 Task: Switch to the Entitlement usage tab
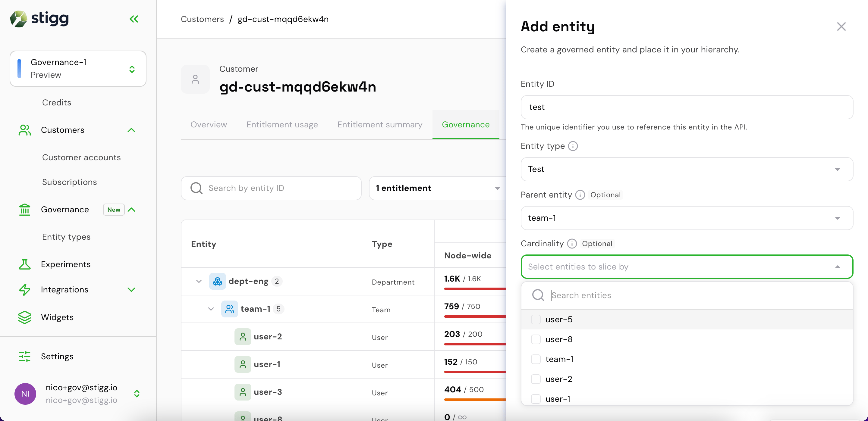coord(282,125)
